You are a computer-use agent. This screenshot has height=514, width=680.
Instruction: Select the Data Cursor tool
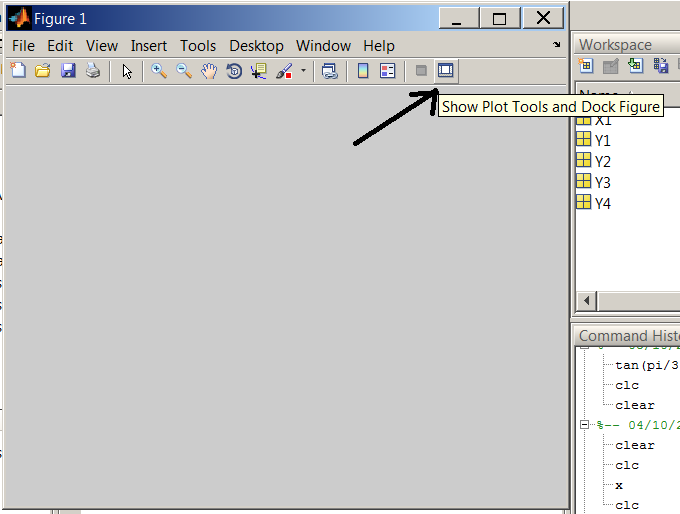[x=259, y=71]
